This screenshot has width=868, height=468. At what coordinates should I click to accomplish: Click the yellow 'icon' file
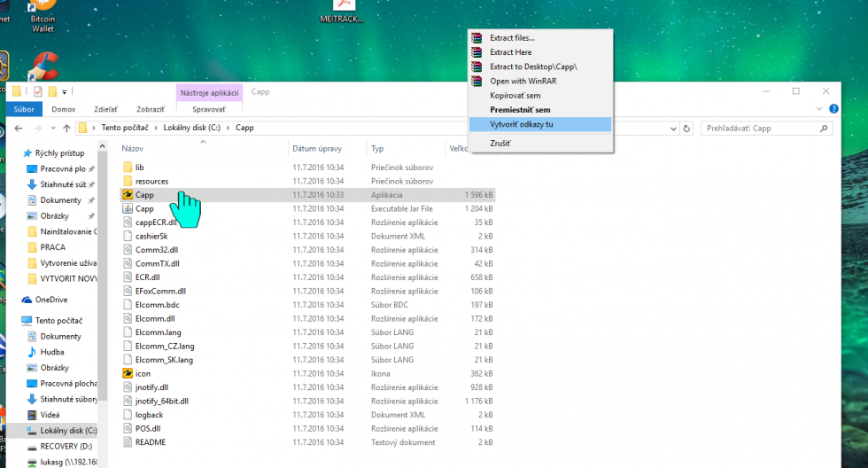coord(128,373)
